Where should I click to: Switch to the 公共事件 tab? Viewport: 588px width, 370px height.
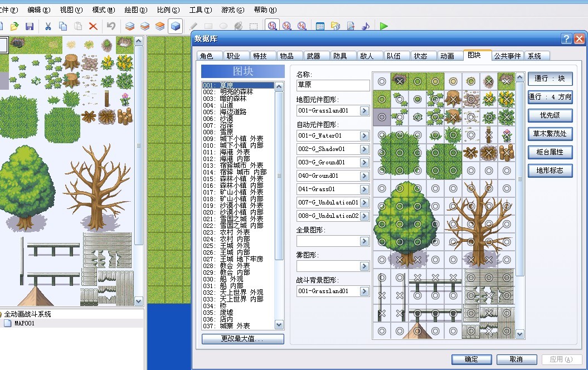coord(507,56)
